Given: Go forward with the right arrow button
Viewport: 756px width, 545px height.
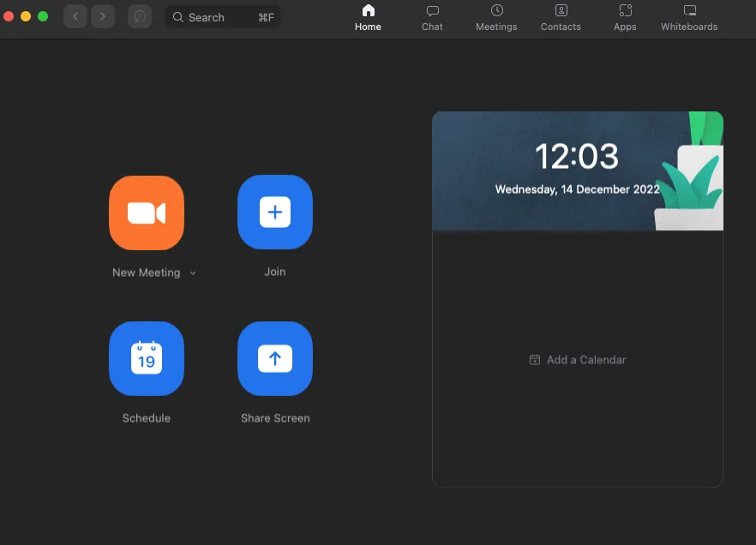Looking at the screenshot, I should (102, 17).
